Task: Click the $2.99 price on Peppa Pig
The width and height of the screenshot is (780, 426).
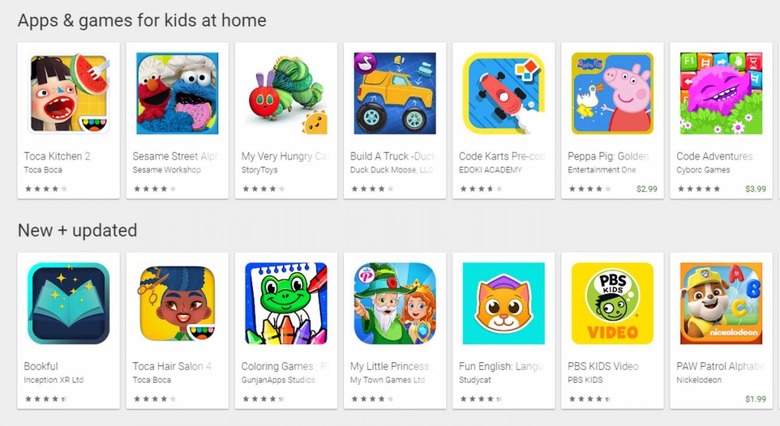Action: pos(647,189)
